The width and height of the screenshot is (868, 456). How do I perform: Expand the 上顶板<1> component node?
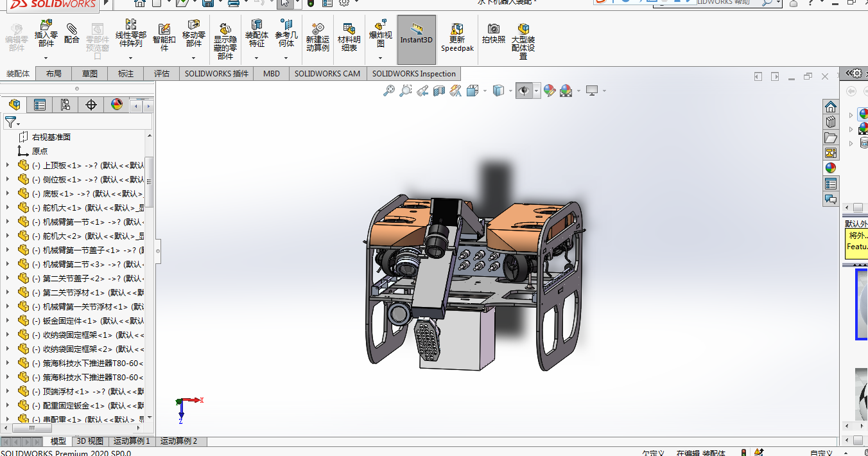[x=8, y=165]
